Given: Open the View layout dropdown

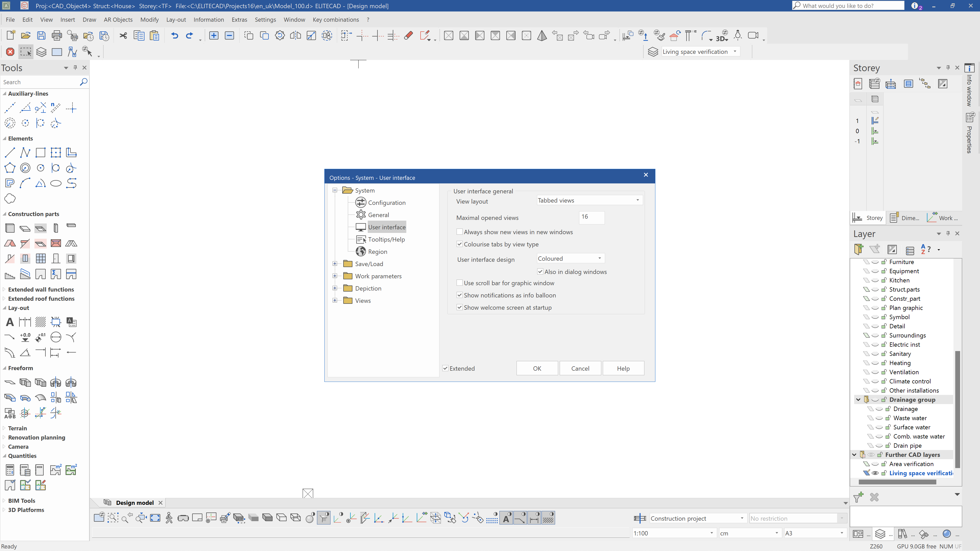Looking at the screenshot, I should pos(589,201).
